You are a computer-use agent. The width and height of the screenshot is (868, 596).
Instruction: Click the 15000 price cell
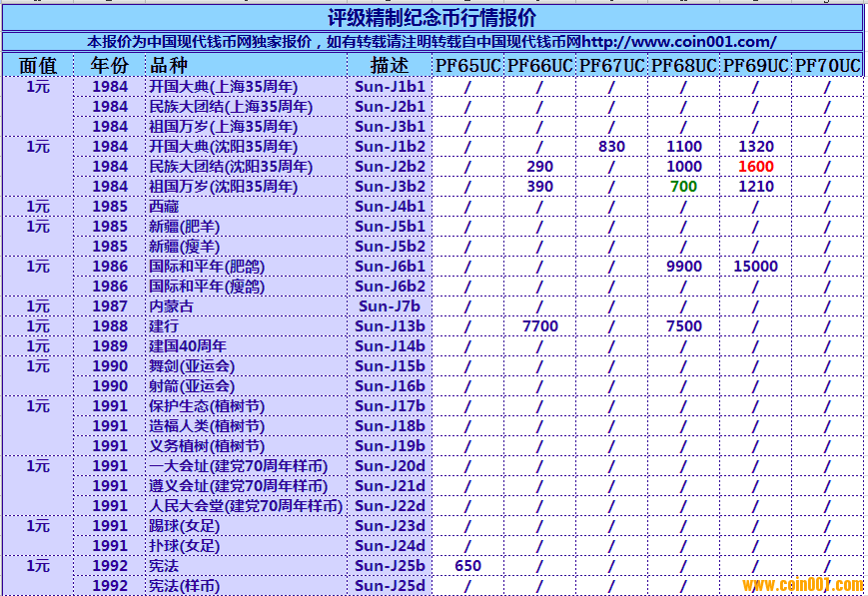(x=755, y=267)
